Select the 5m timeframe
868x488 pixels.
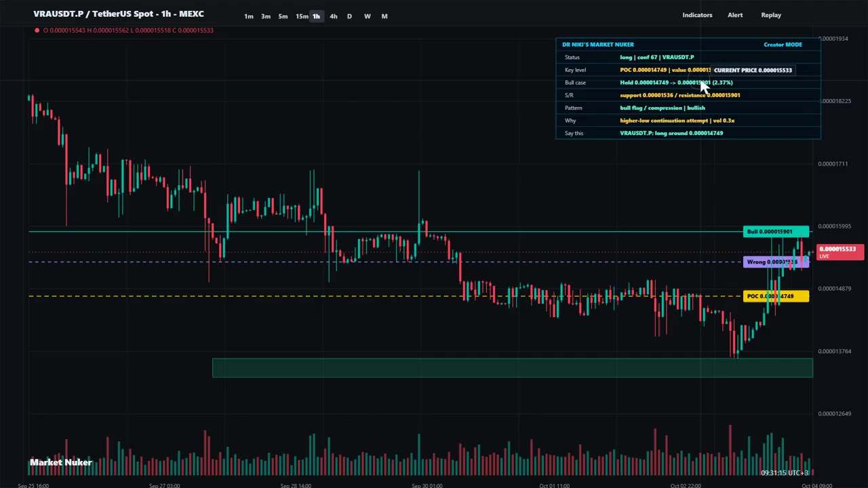(x=283, y=16)
